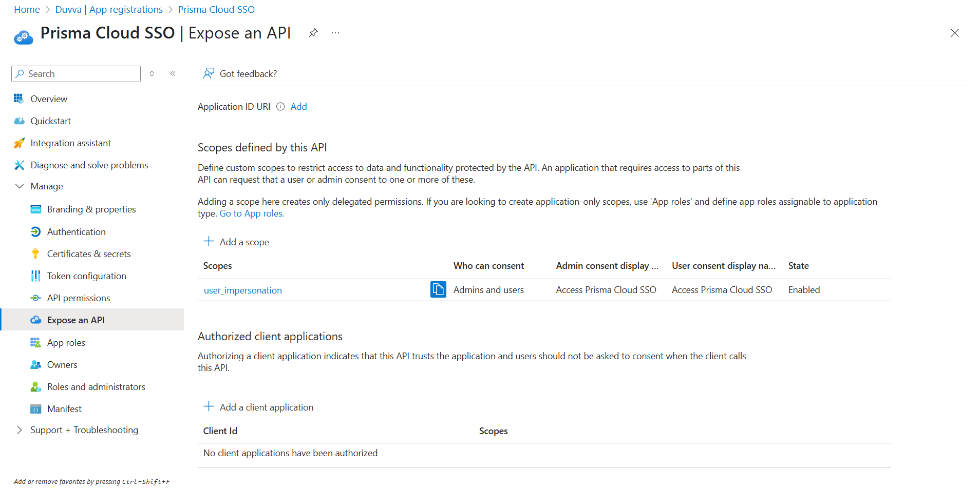Viewport: 980px width, 488px height.
Task: Click the search magnifier icon in sidebar
Action: click(x=20, y=74)
